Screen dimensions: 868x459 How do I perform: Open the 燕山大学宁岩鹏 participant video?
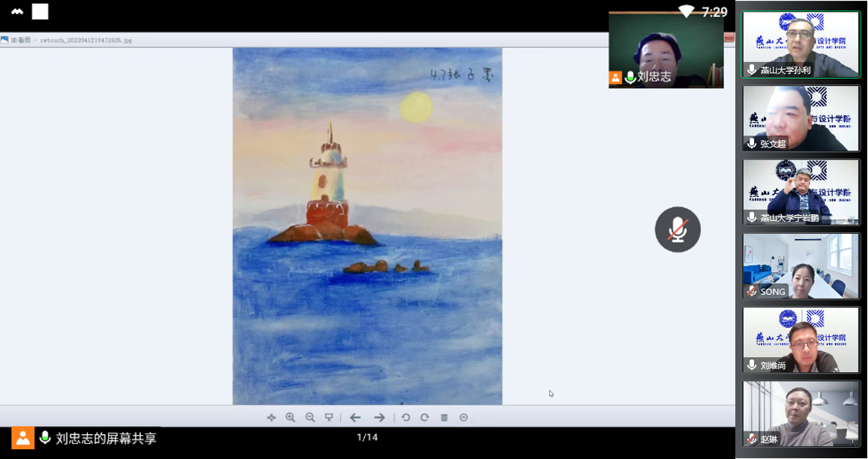[x=801, y=192]
